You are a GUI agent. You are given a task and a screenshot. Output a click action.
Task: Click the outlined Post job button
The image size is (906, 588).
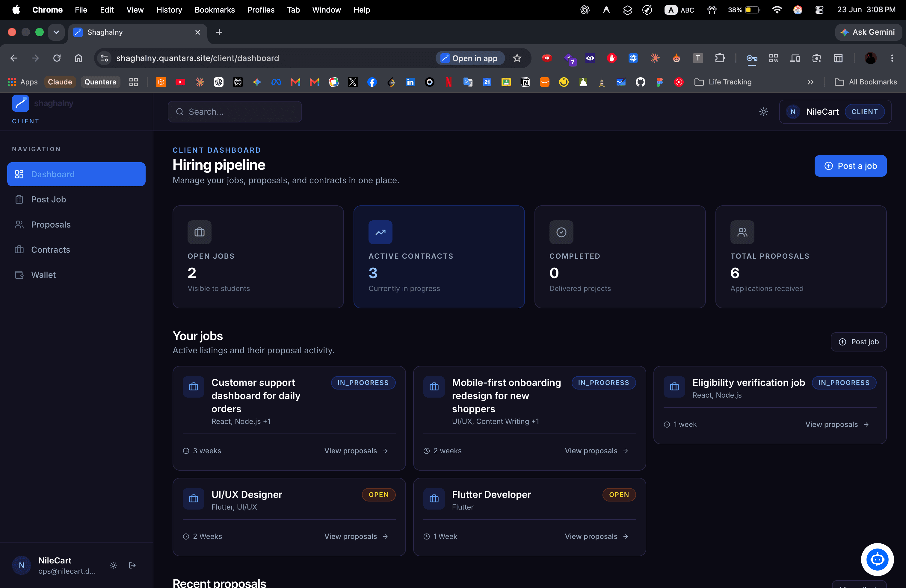pos(858,342)
